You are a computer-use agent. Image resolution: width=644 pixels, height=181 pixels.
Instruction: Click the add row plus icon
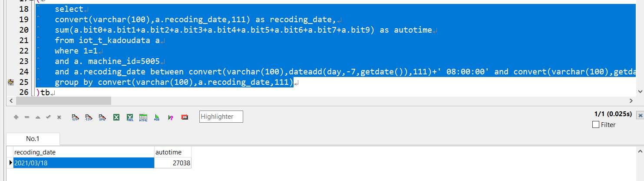16,117
